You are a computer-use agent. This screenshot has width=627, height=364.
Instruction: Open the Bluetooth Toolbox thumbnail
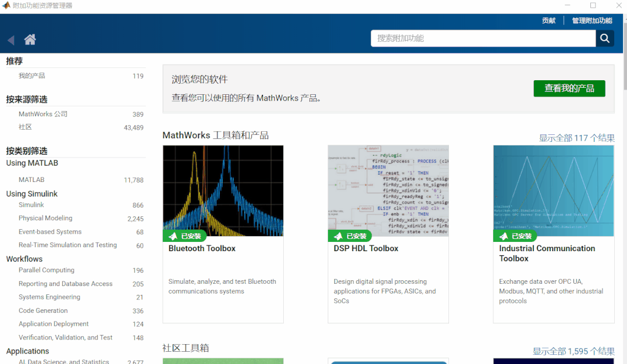pos(223,190)
